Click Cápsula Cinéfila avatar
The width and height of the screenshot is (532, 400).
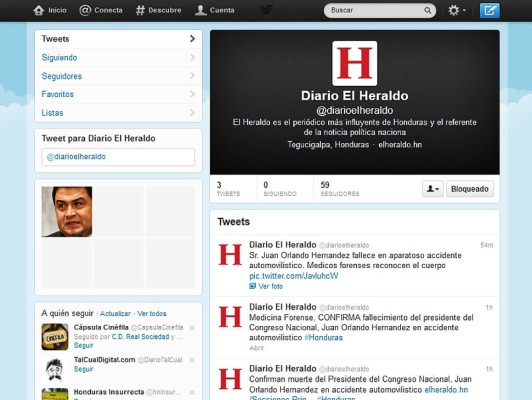coord(55,337)
